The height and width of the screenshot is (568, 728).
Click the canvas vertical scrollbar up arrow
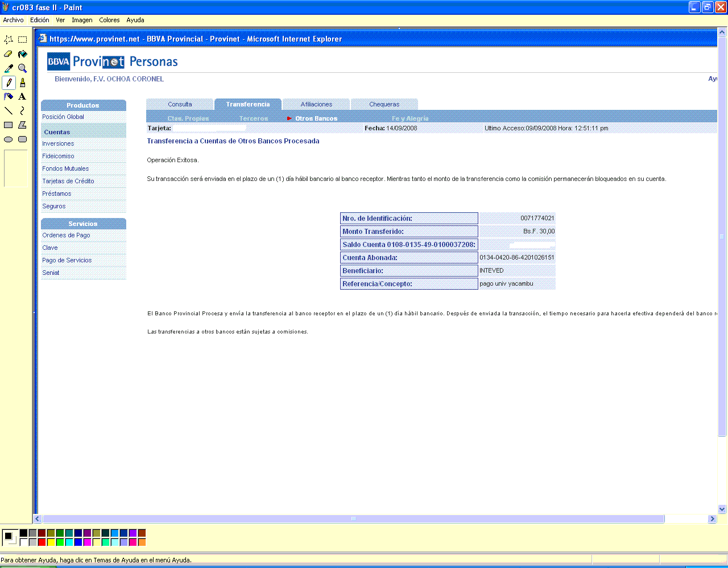point(722,32)
